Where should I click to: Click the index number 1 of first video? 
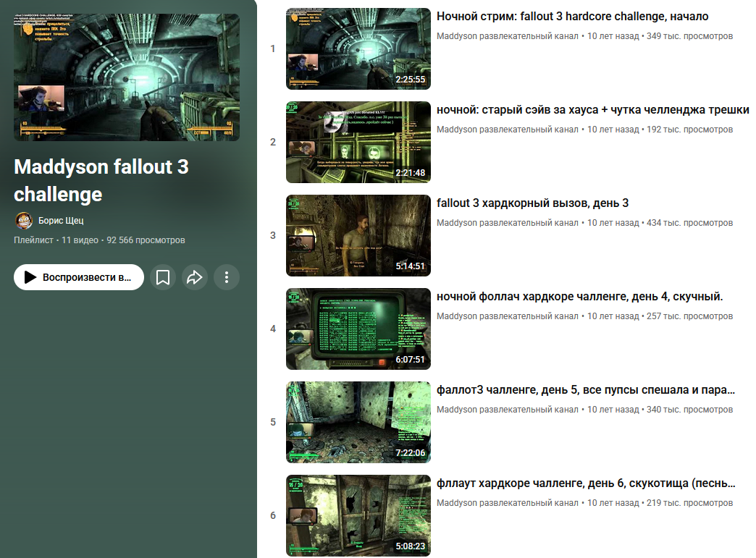[x=273, y=48]
